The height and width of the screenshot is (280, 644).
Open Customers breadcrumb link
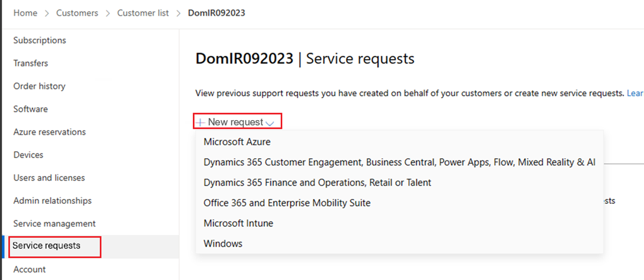pos(77,13)
